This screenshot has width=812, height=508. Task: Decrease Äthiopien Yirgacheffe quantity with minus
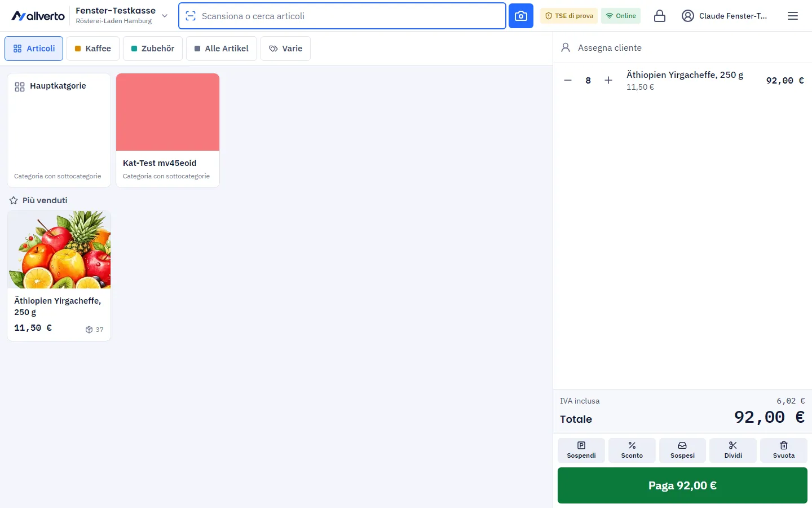coord(568,80)
